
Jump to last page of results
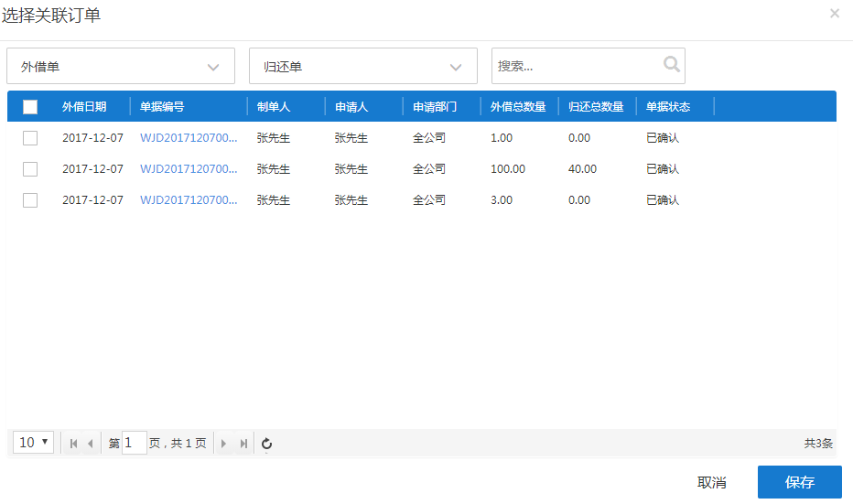click(243, 444)
